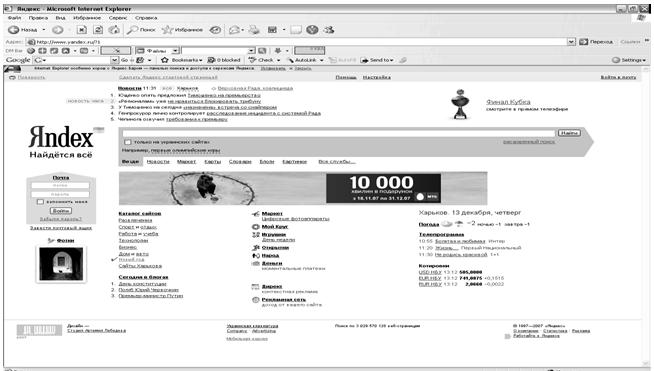Open the Телепрограмма link
Screen dimensions: 654x371
coord(441,235)
